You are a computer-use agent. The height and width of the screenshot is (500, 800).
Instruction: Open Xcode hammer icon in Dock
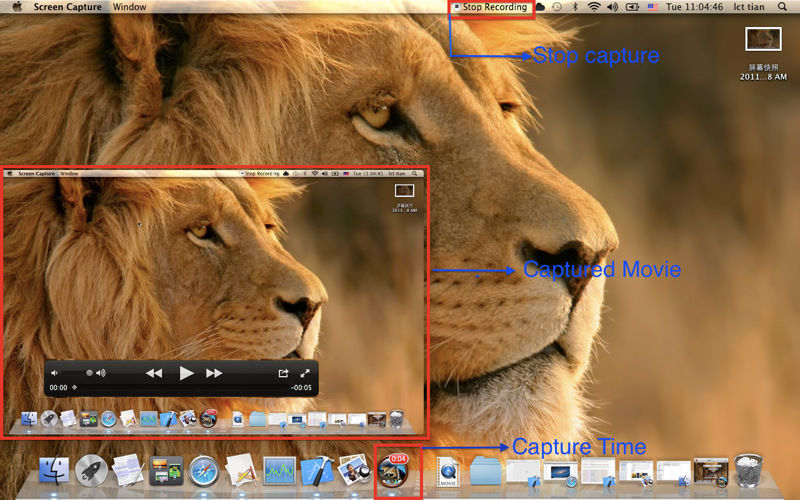(x=317, y=470)
